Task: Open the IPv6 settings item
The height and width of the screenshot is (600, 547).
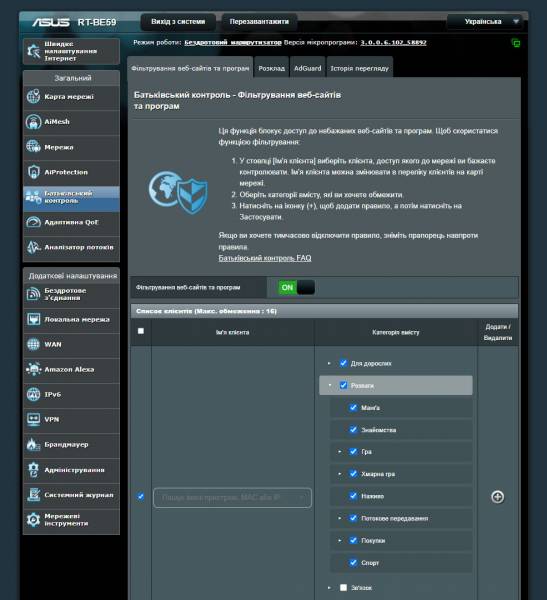Action: tap(71, 395)
